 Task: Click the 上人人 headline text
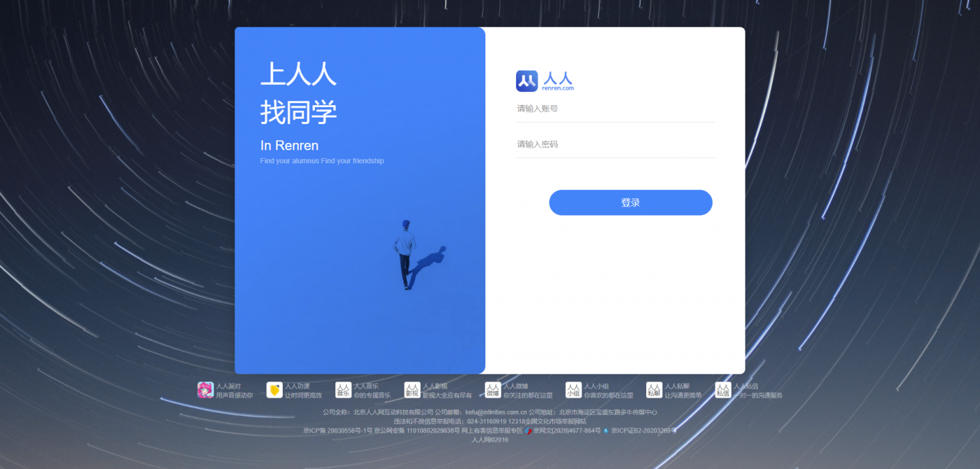pos(299,74)
